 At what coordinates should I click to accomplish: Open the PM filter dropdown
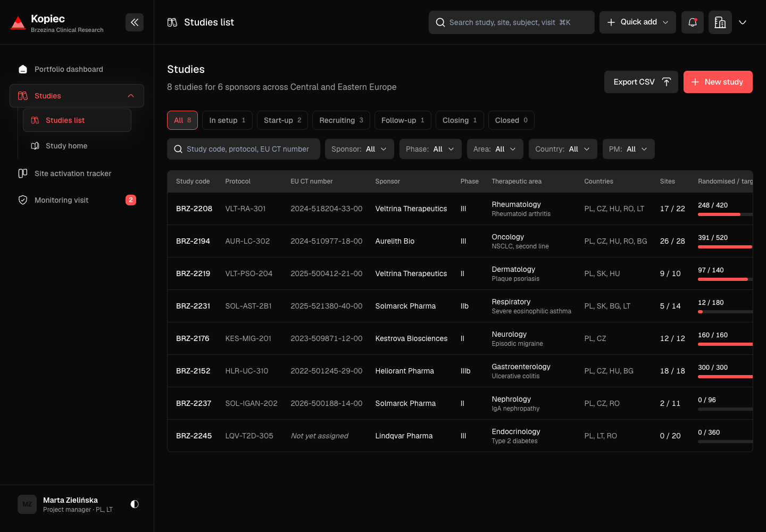tap(629, 149)
